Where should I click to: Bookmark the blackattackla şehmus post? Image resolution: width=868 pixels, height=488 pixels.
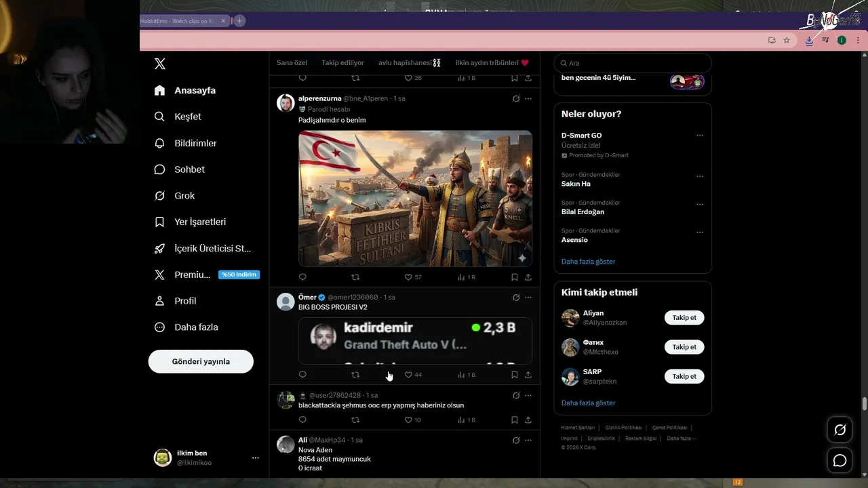coord(515,420)
